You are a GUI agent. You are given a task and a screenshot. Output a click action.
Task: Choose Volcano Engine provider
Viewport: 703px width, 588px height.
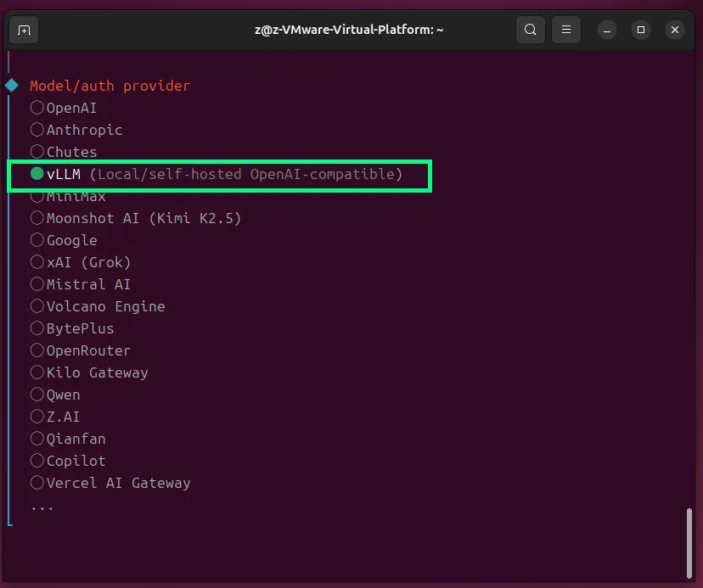point(37,306)
